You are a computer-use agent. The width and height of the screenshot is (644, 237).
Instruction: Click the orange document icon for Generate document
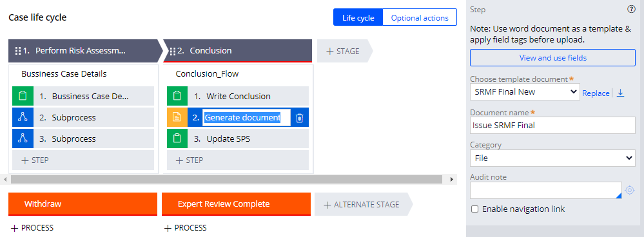pyautogui.click(x=177, y=118)
